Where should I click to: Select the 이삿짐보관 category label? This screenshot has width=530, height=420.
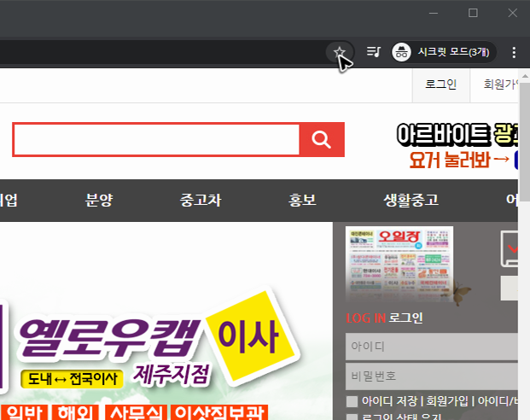219,412
